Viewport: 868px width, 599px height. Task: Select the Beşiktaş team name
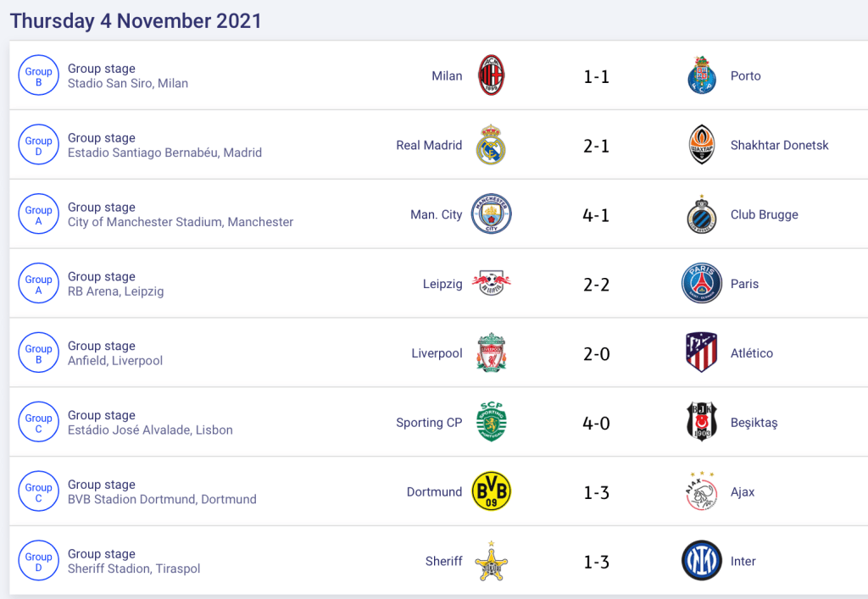point(754,423)
